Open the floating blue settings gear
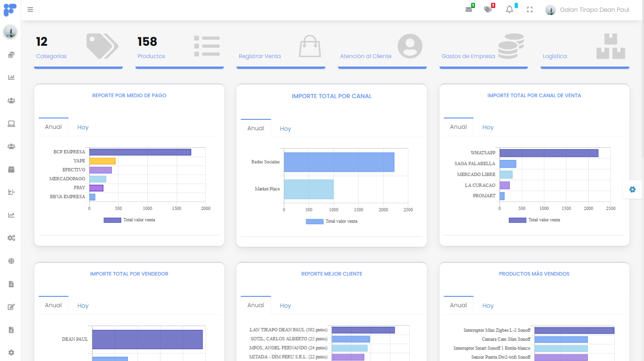This screenshot has width=644, height=361. (632, 189)
